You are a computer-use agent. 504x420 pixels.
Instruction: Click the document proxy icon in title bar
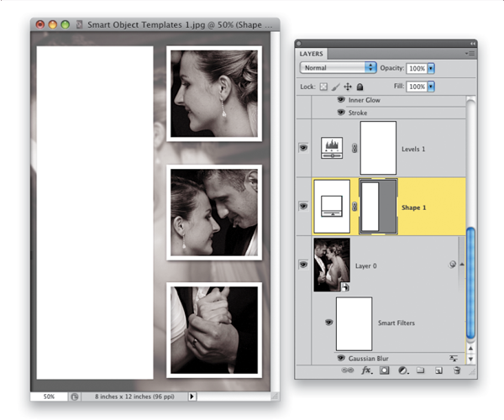coord(79,24)
